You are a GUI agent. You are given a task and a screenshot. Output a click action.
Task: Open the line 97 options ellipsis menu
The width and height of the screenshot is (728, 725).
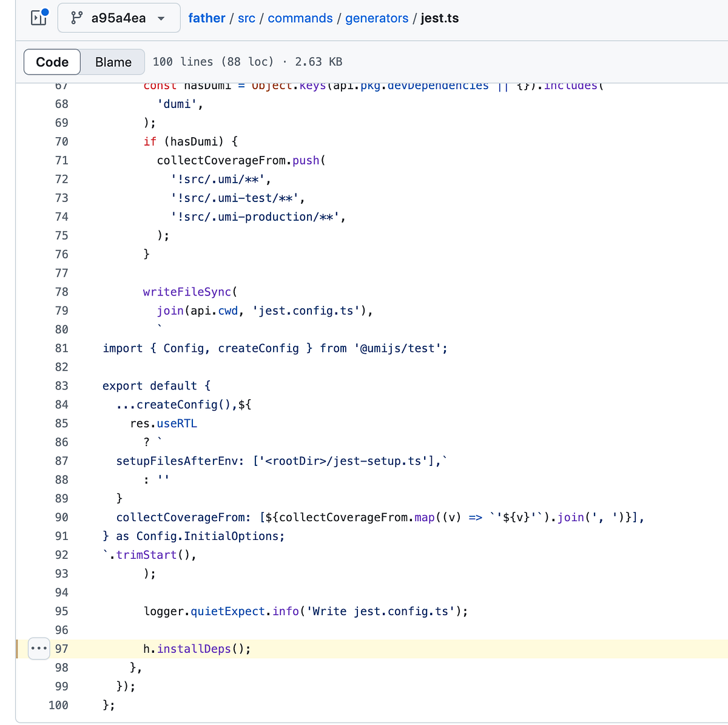[38, 648]
